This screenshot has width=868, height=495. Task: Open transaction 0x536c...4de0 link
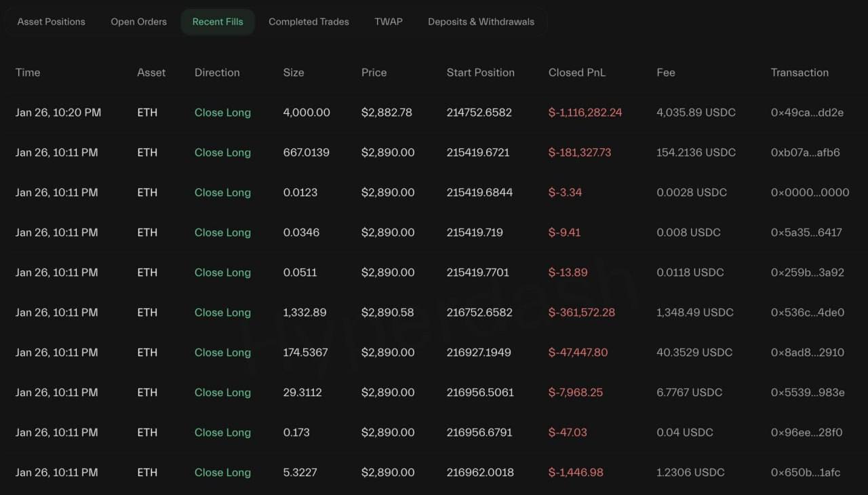point(807,313)
